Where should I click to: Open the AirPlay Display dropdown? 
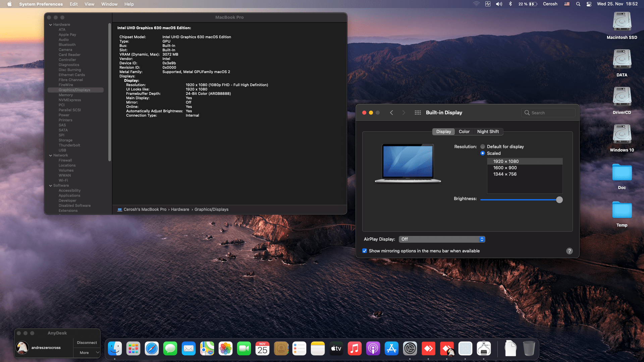click(442, 239)
